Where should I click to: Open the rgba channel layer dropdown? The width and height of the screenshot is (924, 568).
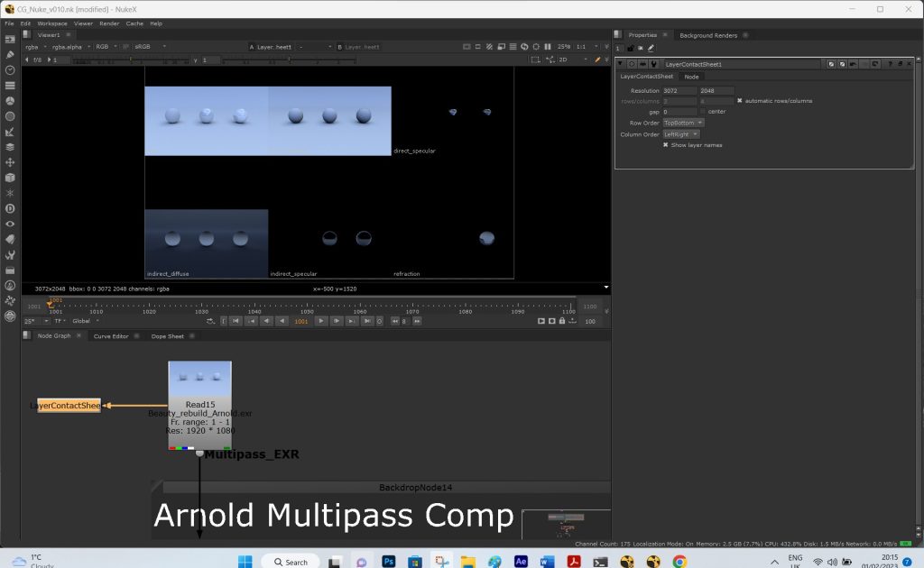click(35, 47)
